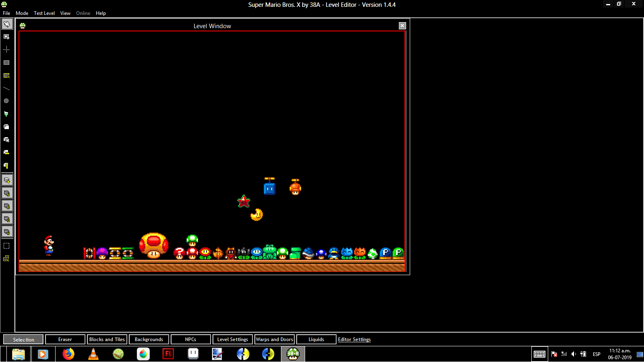This screenshot has height=362, width=644.
Task: Select the red star with number one
Action: pos(244,201)
